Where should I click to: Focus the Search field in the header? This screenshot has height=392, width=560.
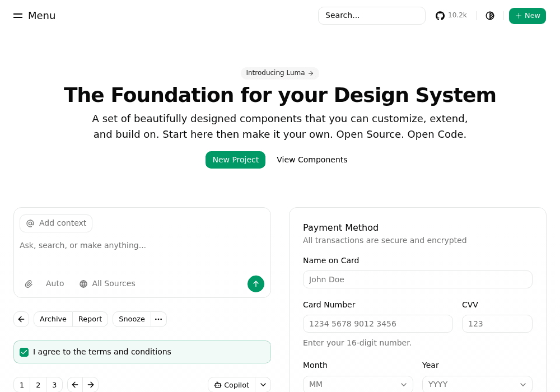pos(371,16)
